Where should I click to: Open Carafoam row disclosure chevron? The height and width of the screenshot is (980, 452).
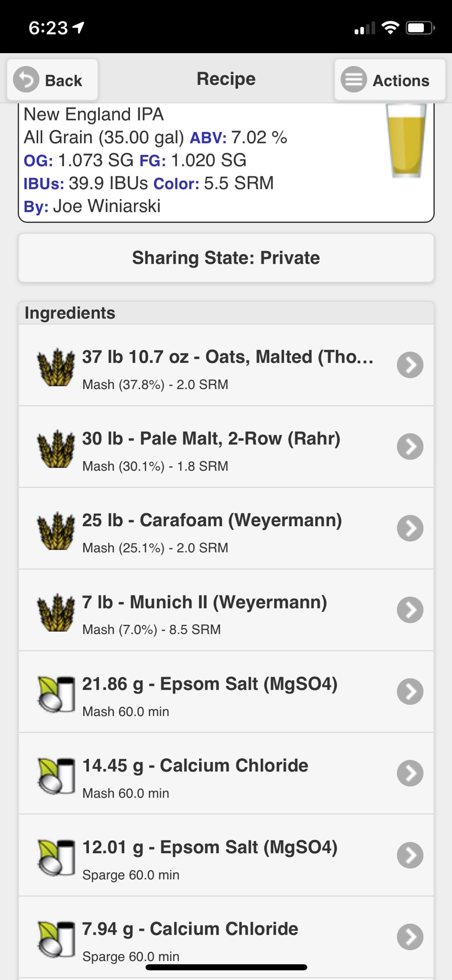[410, 528]
